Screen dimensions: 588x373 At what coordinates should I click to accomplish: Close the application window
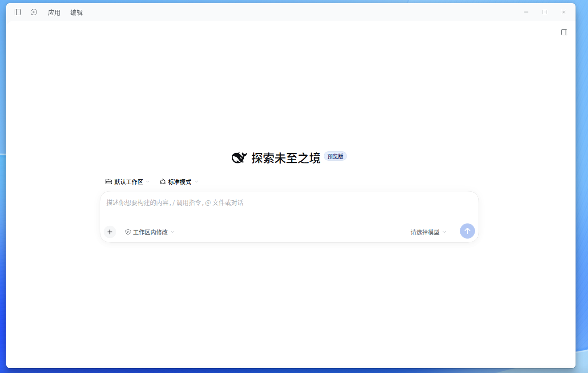pyautogui.click(x=564, y=12)
